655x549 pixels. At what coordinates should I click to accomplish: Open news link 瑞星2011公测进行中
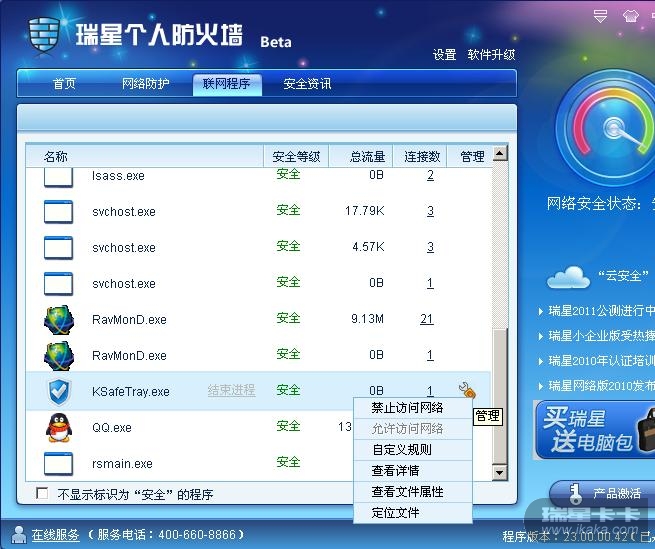click(x=602, y=310)
